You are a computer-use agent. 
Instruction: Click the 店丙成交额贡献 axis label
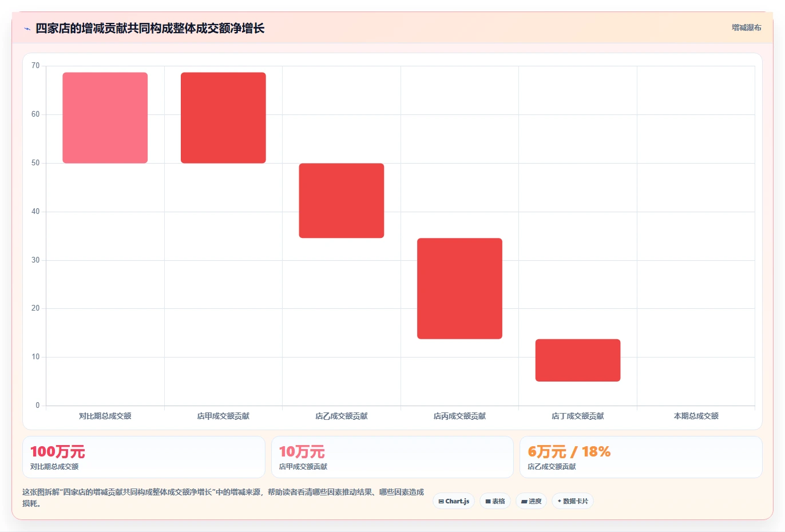point(459,416)
